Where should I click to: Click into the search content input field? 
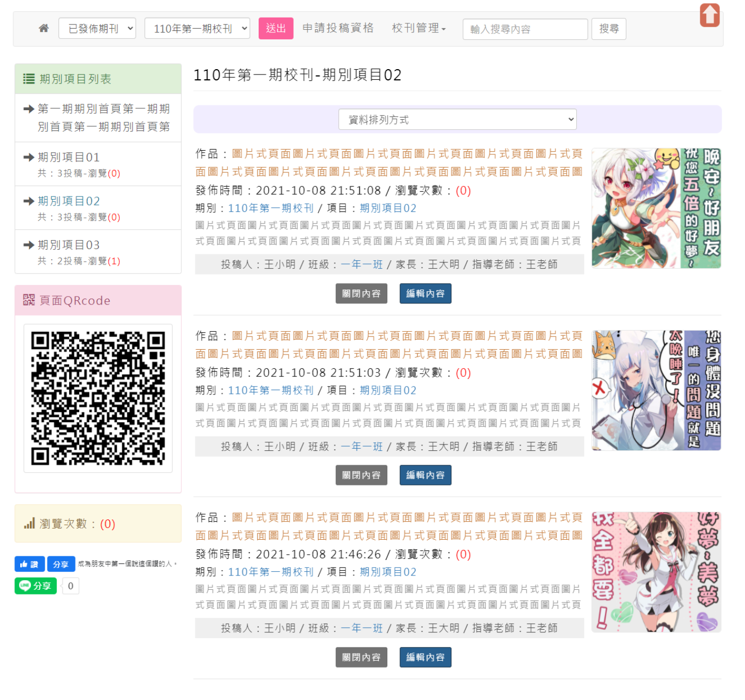tap(525, 29)
